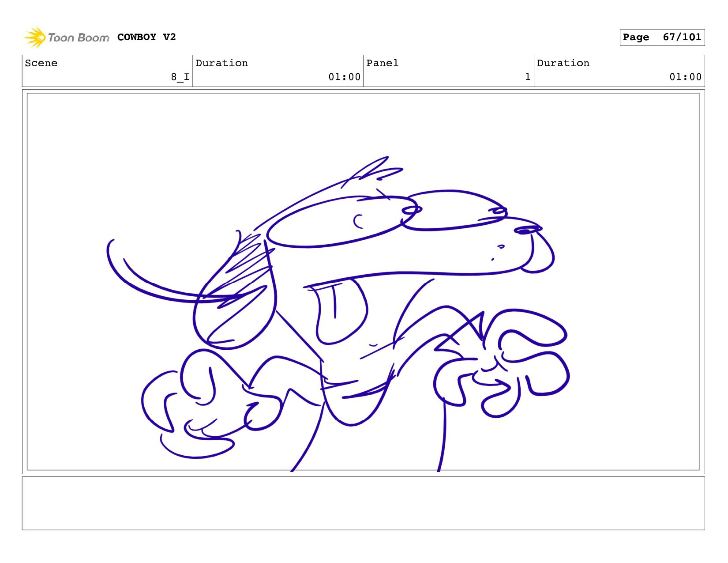
Task: Select the panel duration 01:00 value
Action: click(685, 77)
